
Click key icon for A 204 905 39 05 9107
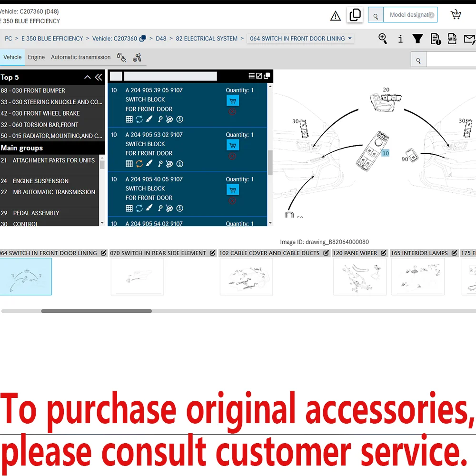click(160, 119)
